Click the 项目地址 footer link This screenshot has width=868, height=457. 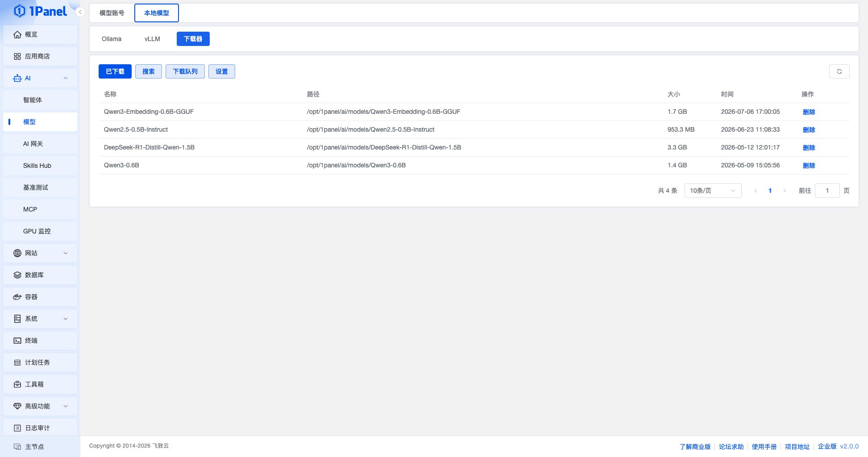(797, 447)
